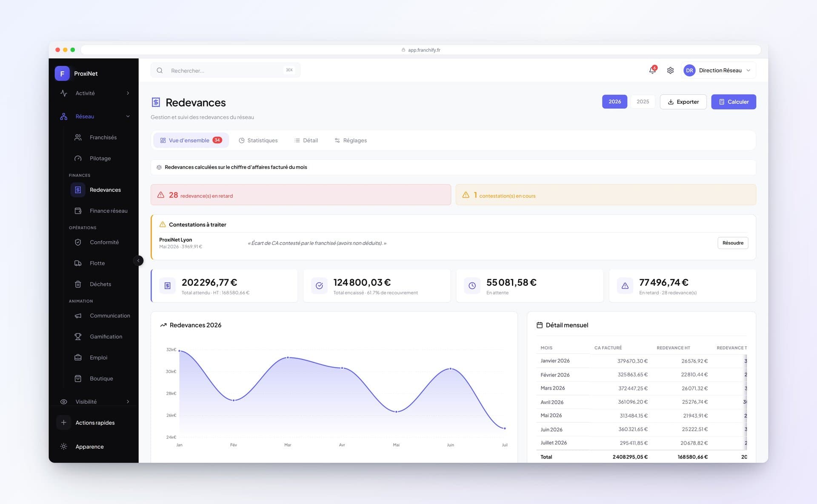
Task: Click the Mai data point on chart
Action: (x=396, y=412)
